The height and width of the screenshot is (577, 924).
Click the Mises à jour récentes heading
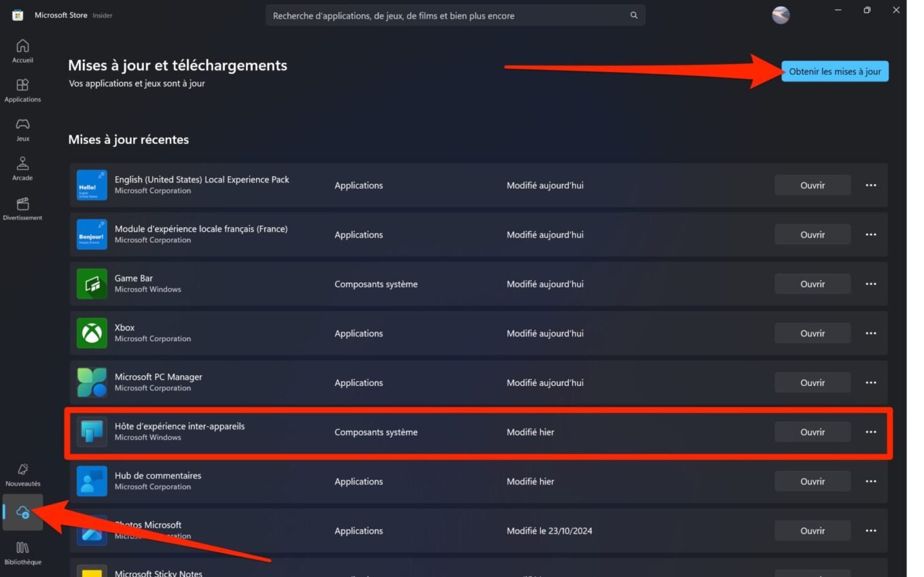[128, 139]
